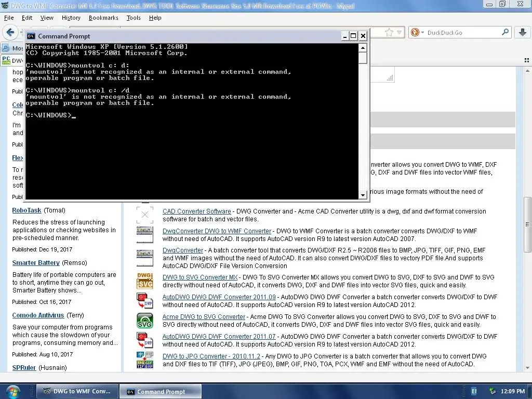Click the language indicator in the system tray
532x399 pixels.
tap(474, 391)
